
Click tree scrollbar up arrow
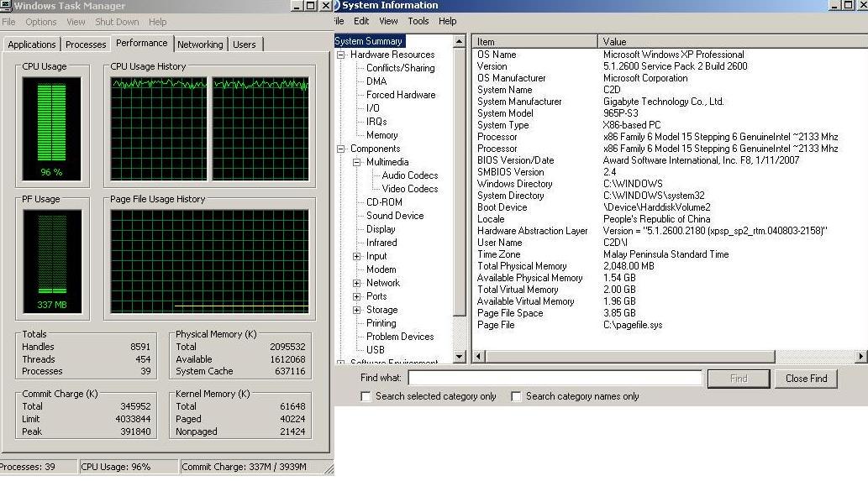[459, 41]
